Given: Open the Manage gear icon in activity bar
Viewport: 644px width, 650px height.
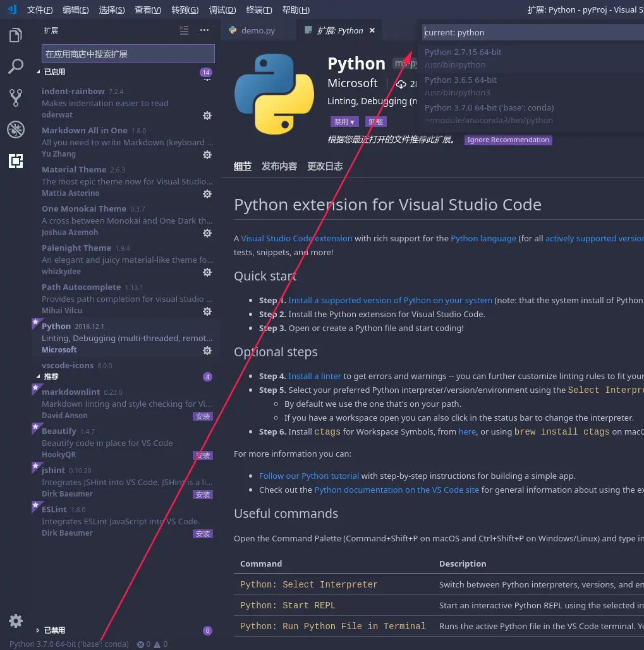Looking at the screenshot, I should click(x=15, y=620).
